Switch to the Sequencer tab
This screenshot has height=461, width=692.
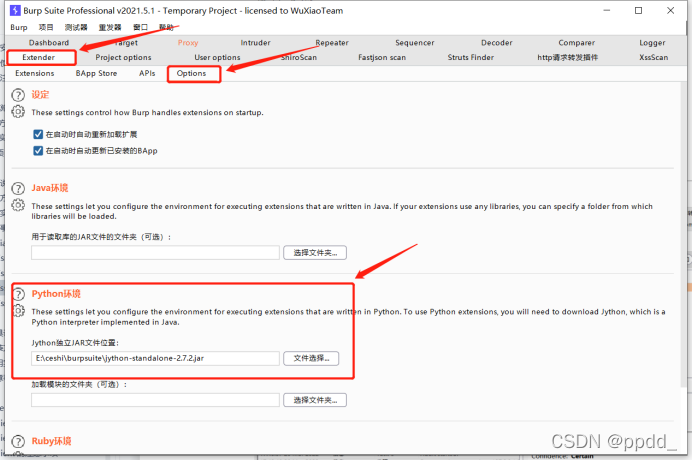pos(415,43)
